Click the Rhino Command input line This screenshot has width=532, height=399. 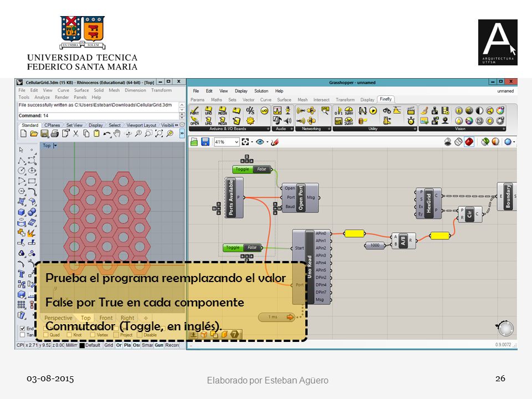(99, 116)
